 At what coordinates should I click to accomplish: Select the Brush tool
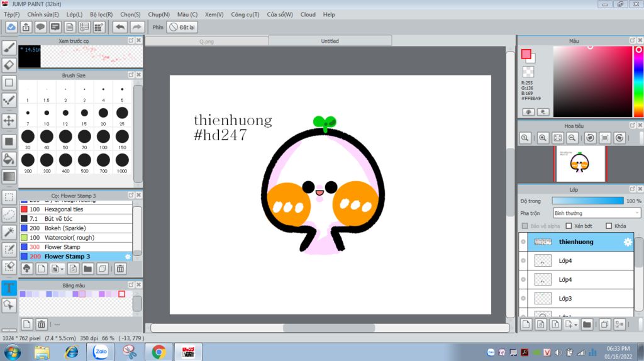coord(9,48)
